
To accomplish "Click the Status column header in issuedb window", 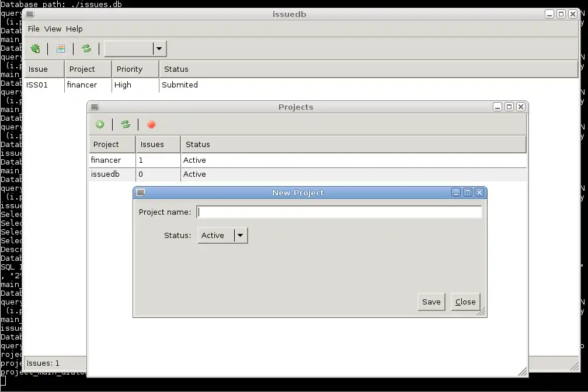I will [368, 69].
